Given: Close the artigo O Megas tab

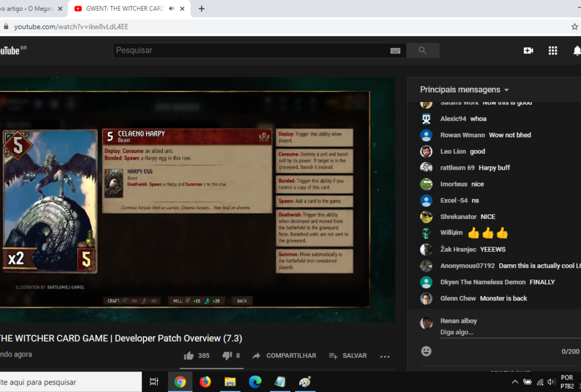Looking at the screenshot, I should coord(60,9).
